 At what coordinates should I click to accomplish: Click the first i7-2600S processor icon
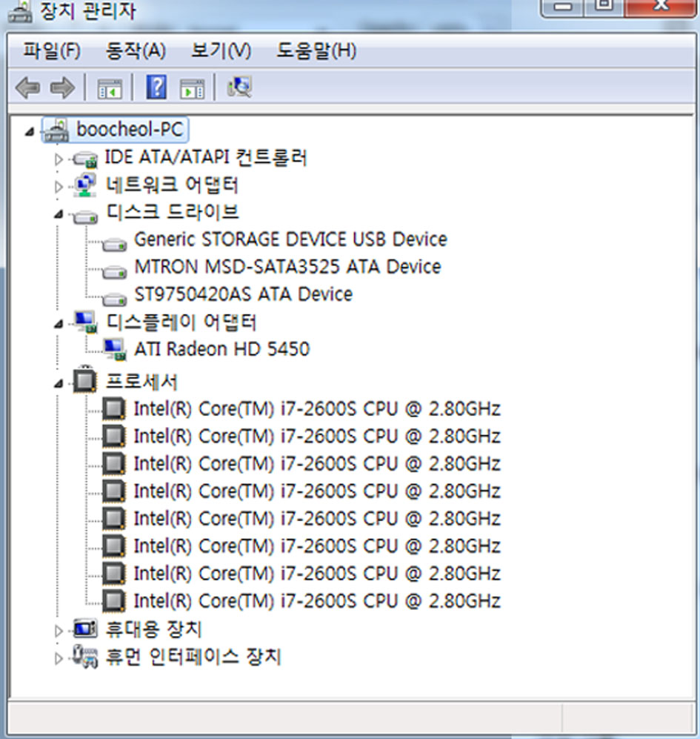pyautogui.click(x=114, y=408)
